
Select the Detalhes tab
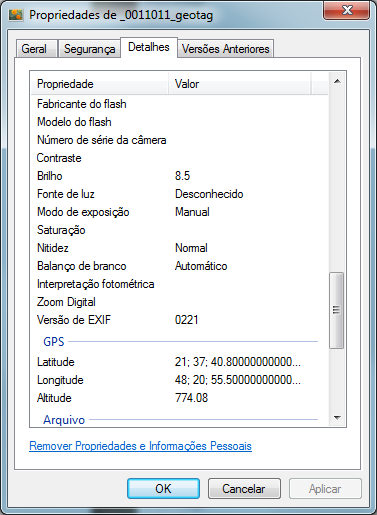[149, 47]
